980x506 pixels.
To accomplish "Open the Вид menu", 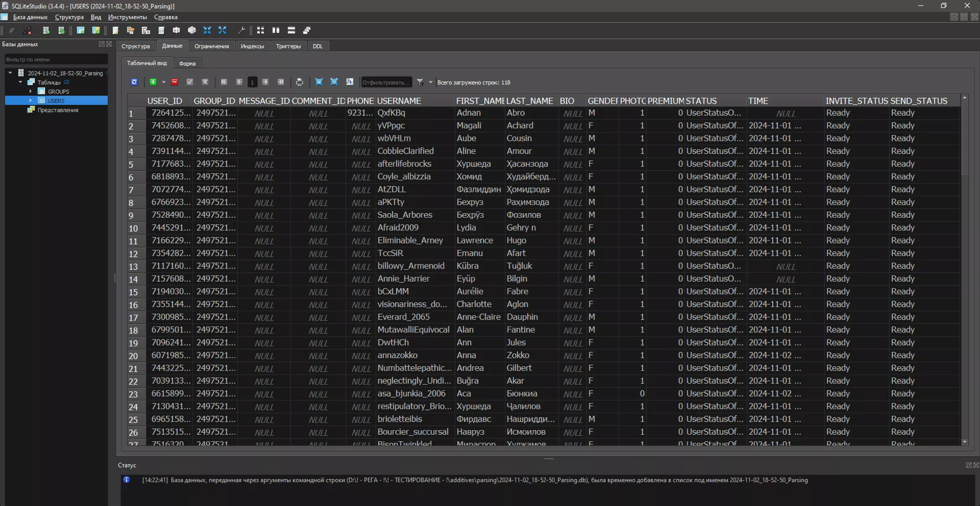I will [96, 17].
